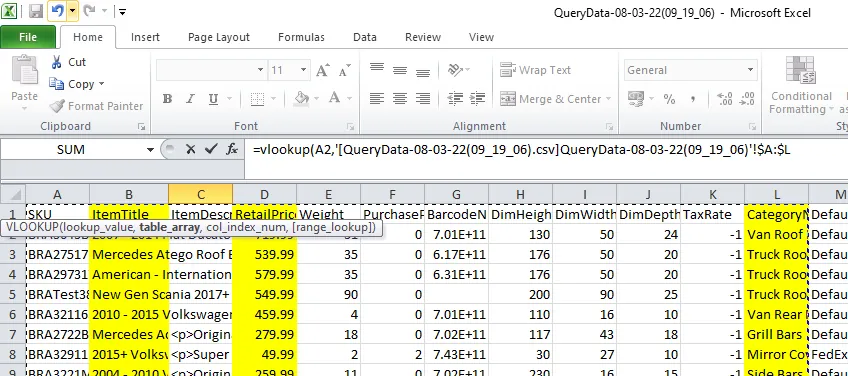
Task: Click the Increase Indent icon
Action: (478, 98)
